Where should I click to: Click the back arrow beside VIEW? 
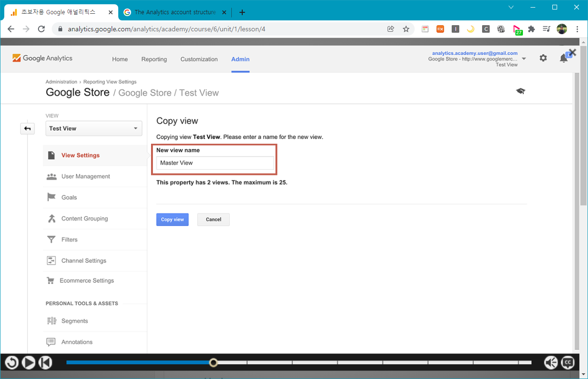28,129
